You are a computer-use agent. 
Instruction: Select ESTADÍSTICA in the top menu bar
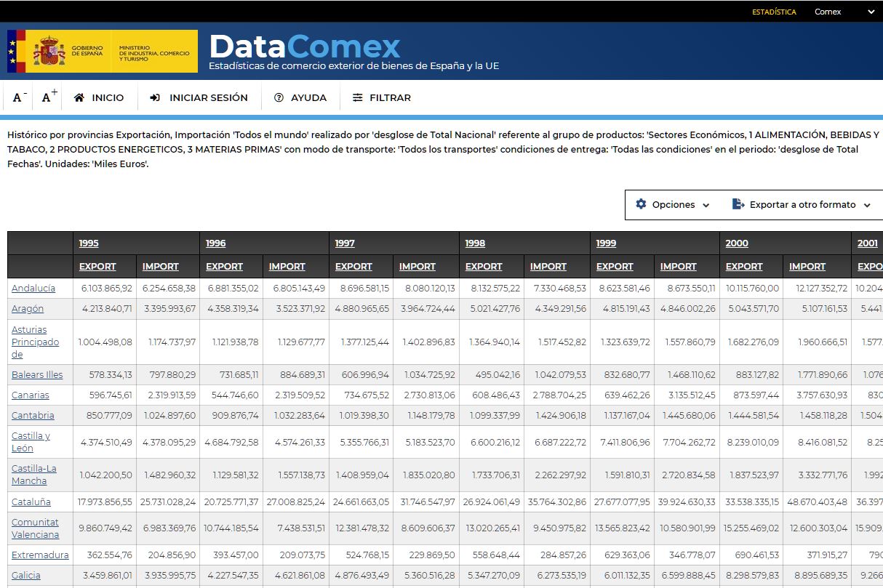pos(775,12)
